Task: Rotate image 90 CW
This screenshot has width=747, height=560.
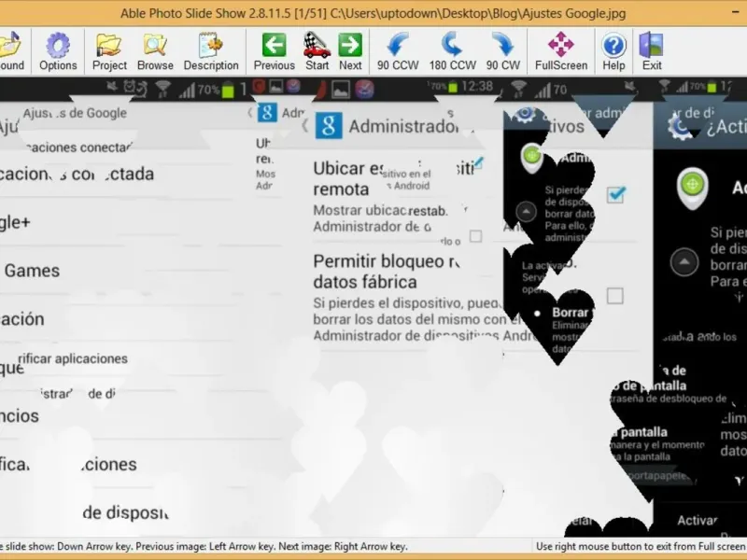Action: (x=503, y=51)
